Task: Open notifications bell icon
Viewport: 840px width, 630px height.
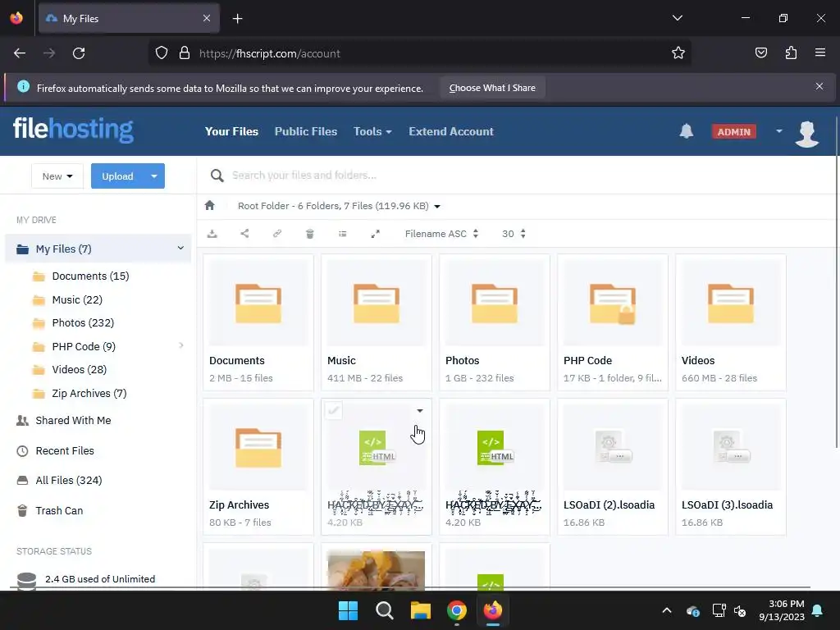Action: 687,131
